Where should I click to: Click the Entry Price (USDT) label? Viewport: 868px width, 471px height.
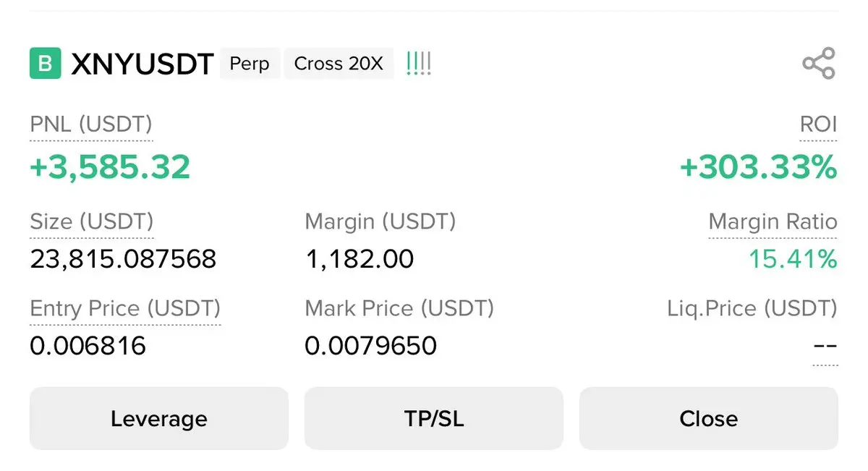pos(125,309)
